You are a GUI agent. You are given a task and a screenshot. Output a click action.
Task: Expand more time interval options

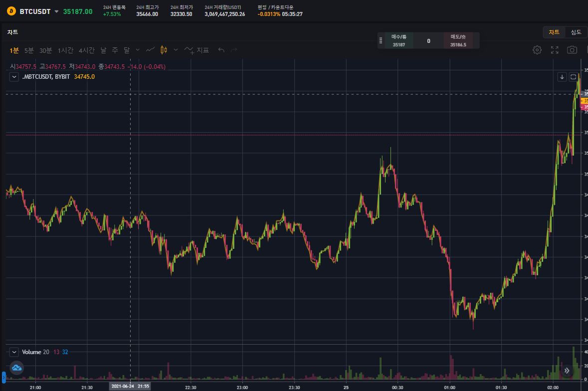coord(138,50)
